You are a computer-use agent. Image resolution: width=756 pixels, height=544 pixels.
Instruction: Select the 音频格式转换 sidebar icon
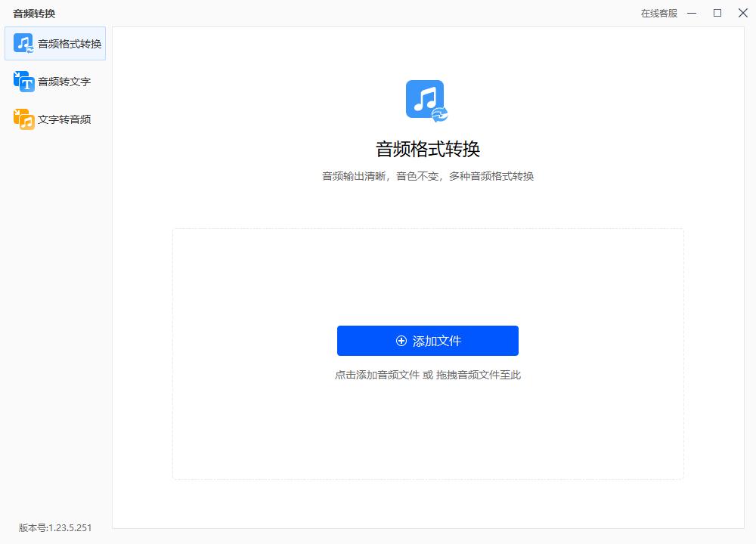point(23,43)
